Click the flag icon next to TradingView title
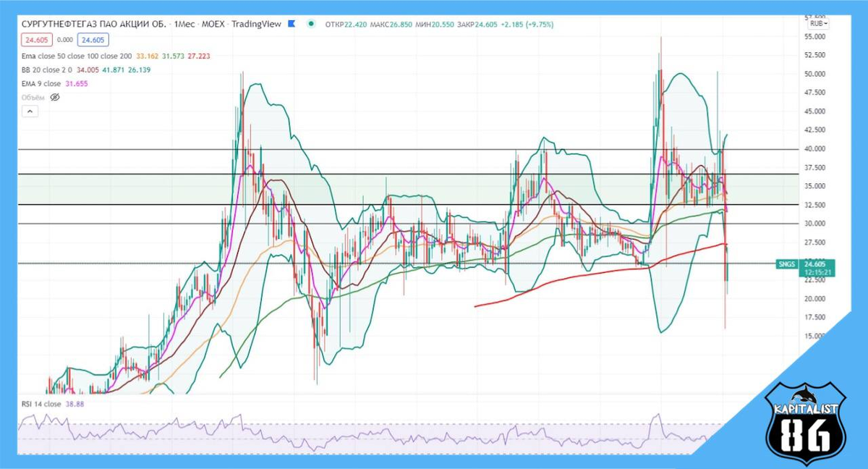 tap(292, 23)
